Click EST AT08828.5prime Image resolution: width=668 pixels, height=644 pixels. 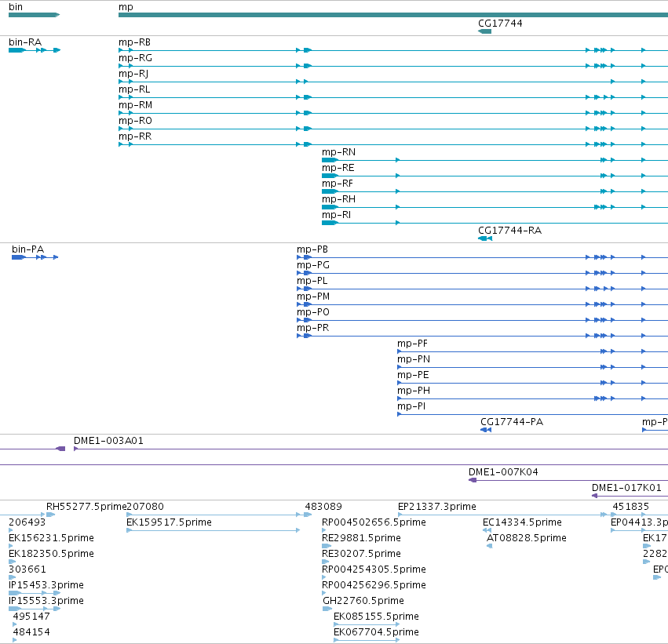[527, 538]
